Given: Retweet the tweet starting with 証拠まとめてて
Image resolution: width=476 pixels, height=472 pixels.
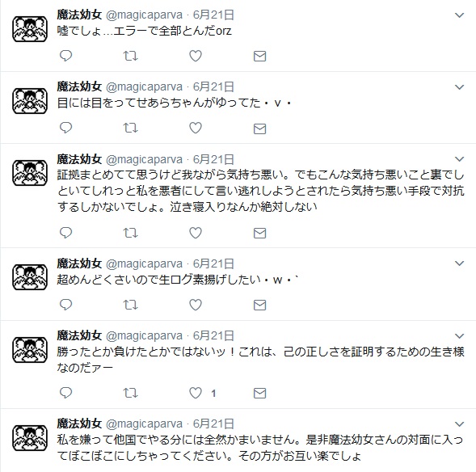Looking at the screenshot, I should 131,233.
